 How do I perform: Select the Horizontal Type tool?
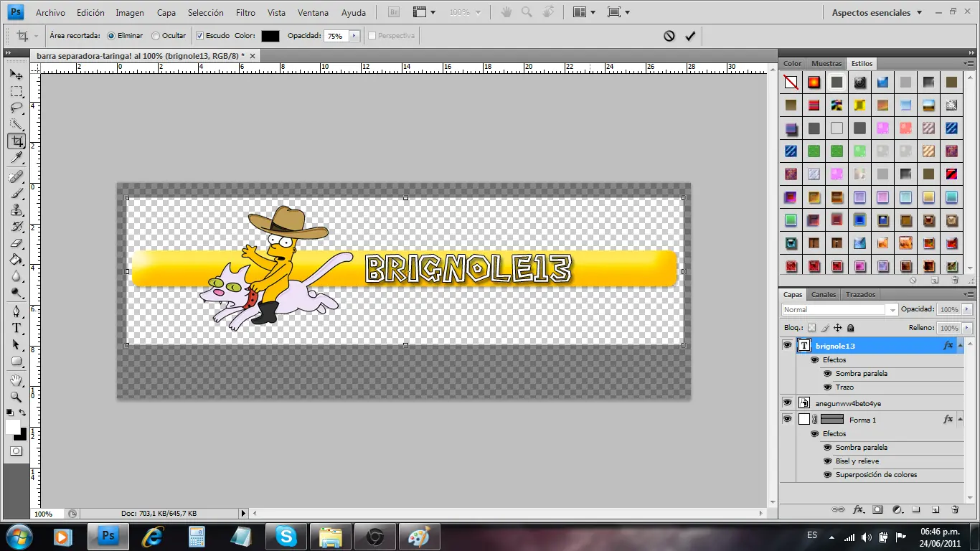(16, 328)
